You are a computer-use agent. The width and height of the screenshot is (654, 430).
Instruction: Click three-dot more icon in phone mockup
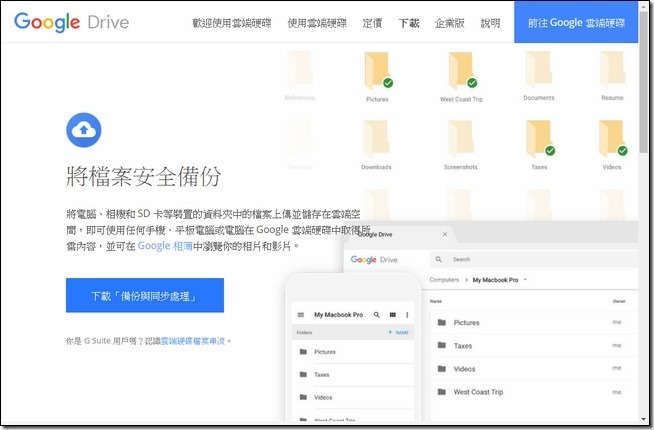pyautogui.click(x=407, y=315)
